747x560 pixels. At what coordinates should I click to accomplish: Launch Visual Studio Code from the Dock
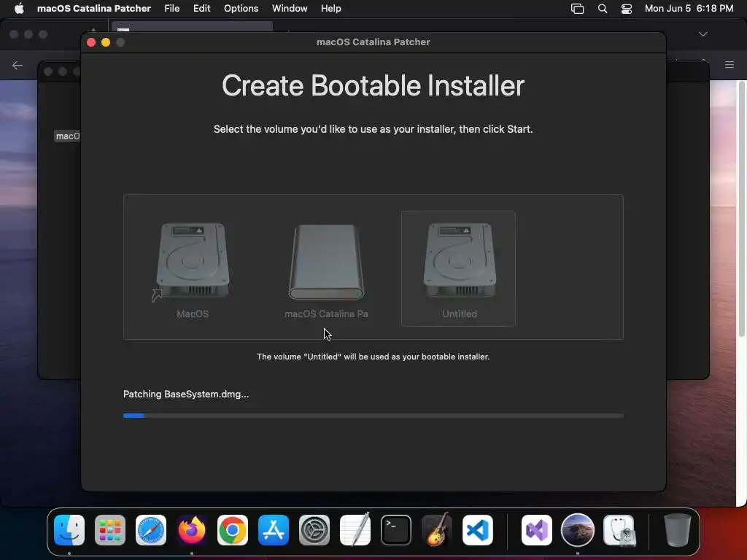click(x=477, y=530)
